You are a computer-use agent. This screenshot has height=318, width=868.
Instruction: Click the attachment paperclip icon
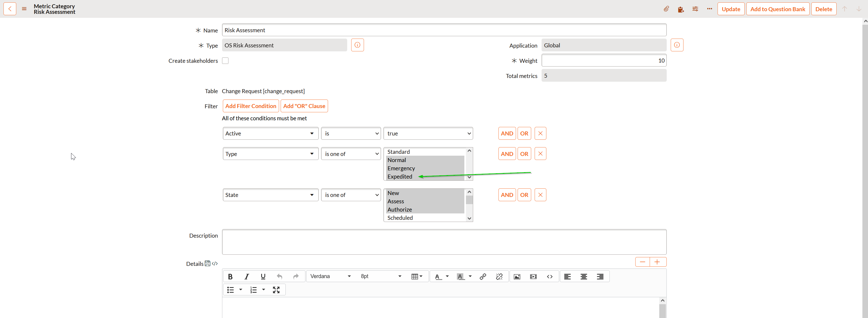click(666, 9)
